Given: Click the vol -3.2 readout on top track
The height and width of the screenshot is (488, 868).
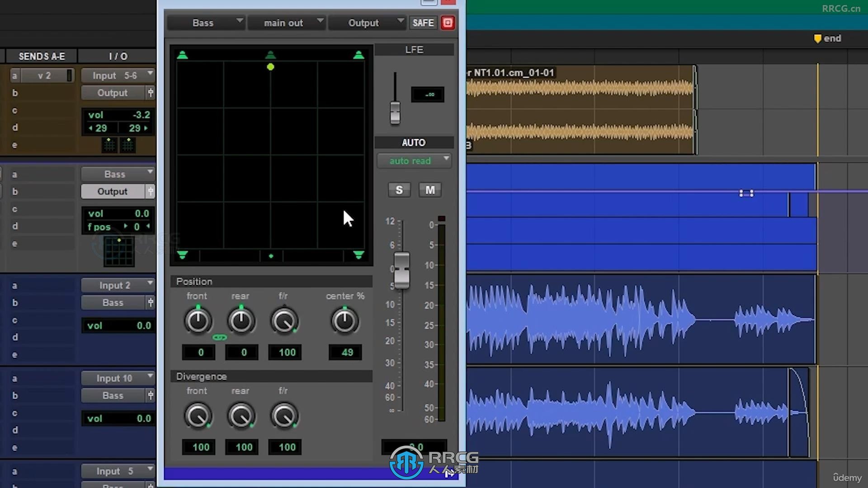Looking at the screenshot, I should tap(118, 115).
